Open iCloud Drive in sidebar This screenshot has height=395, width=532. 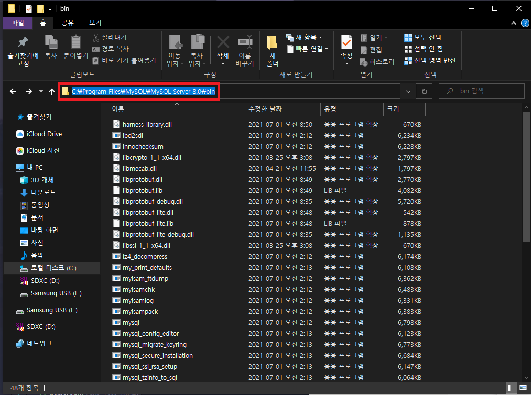click(39, 134)
